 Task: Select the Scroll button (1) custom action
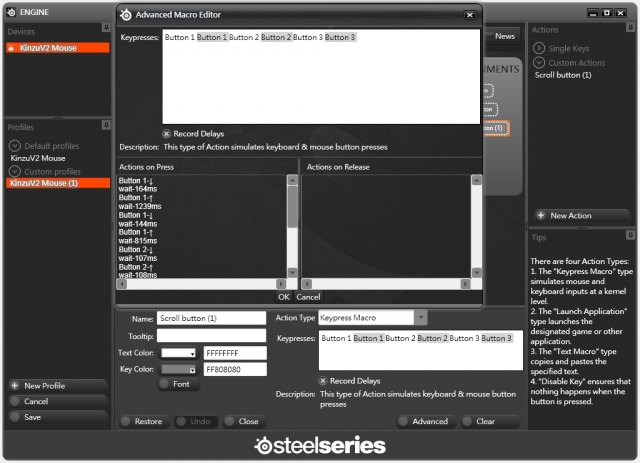click(x=563, y=75)
